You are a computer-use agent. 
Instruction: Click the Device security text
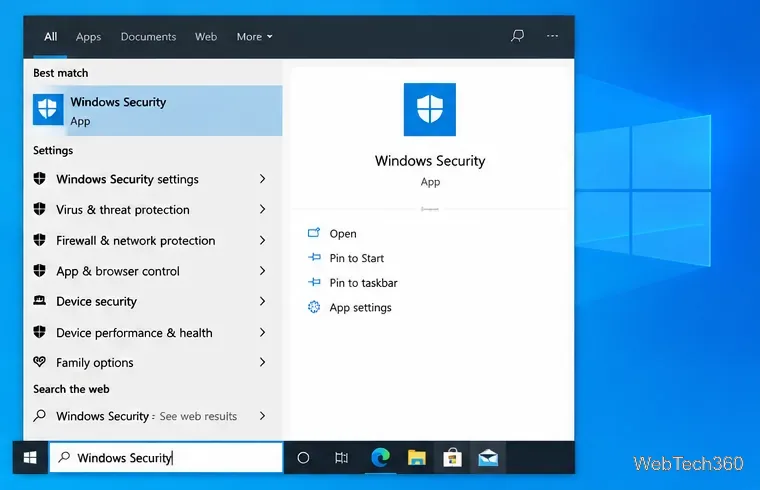pyautogui.click(x=96, y=301)
